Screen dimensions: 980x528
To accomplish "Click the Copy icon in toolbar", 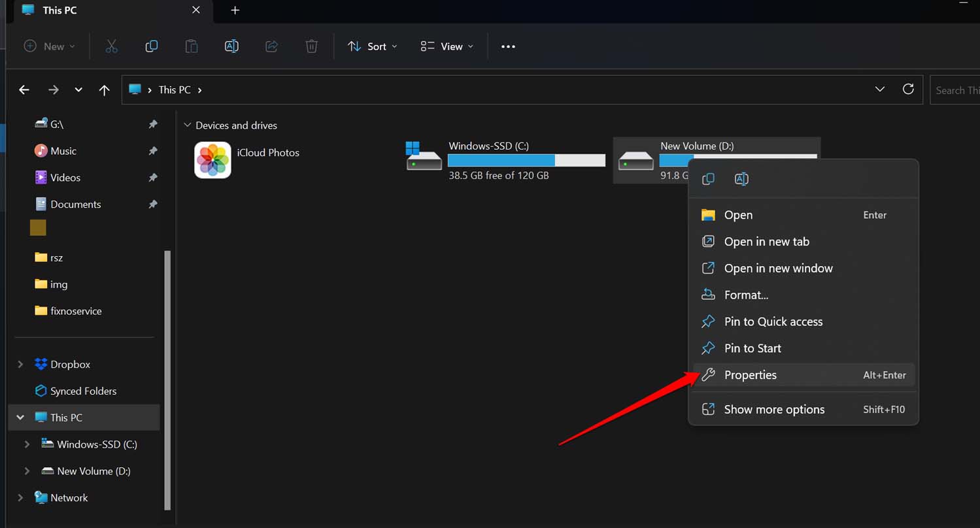I will [151, 46].
